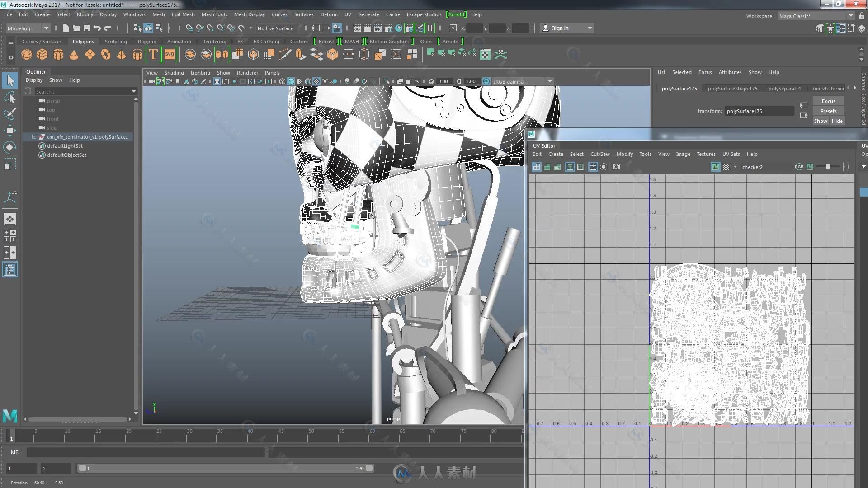Click the MEL command input field

tap(146, 452)
